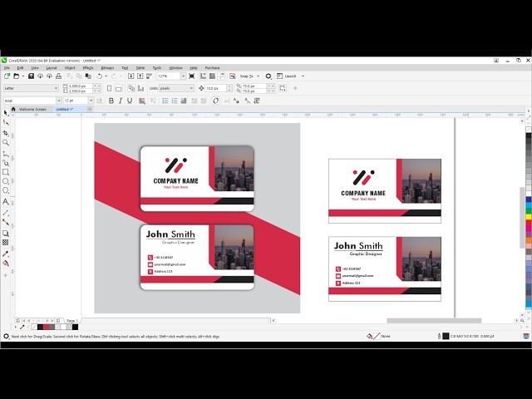
Task: Select the Artistic Media tool
Action: coord(6,163)
